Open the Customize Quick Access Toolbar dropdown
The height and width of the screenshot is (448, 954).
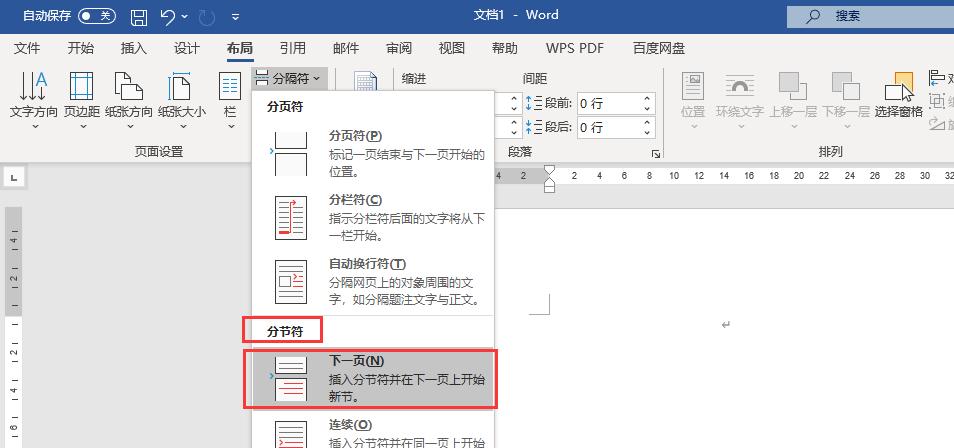click(x=235, y=17)
